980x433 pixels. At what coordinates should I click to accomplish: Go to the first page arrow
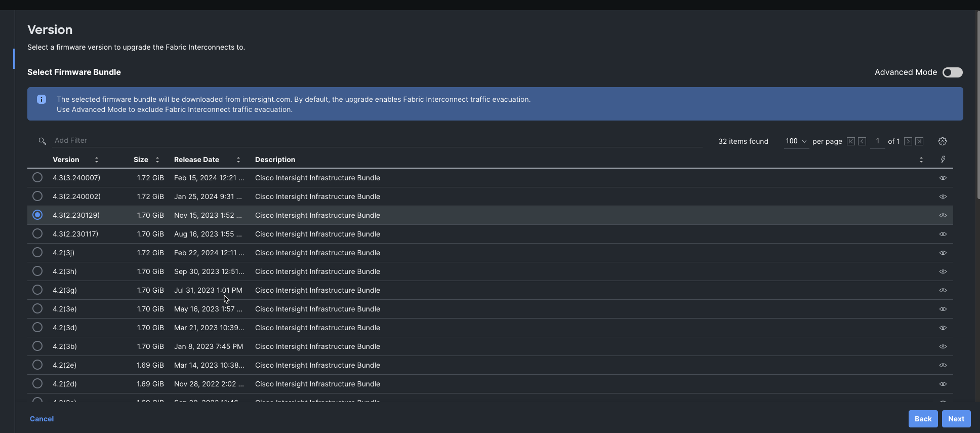[851, 141]
